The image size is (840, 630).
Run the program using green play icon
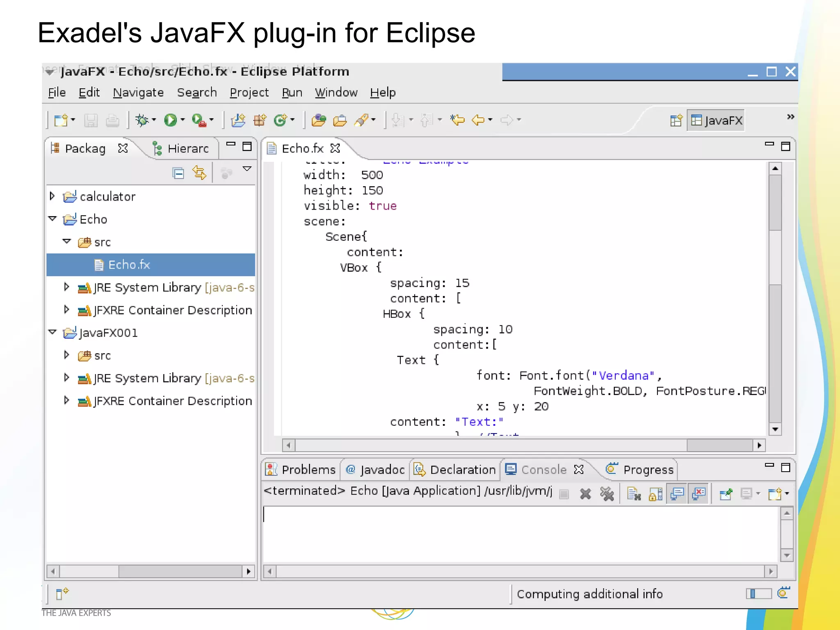tap(170, 120)
